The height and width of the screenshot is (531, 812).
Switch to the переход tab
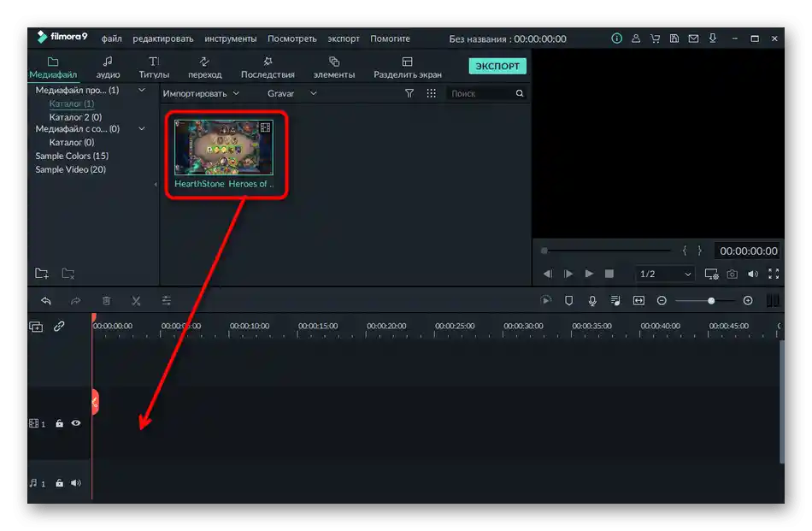(204, 68)
